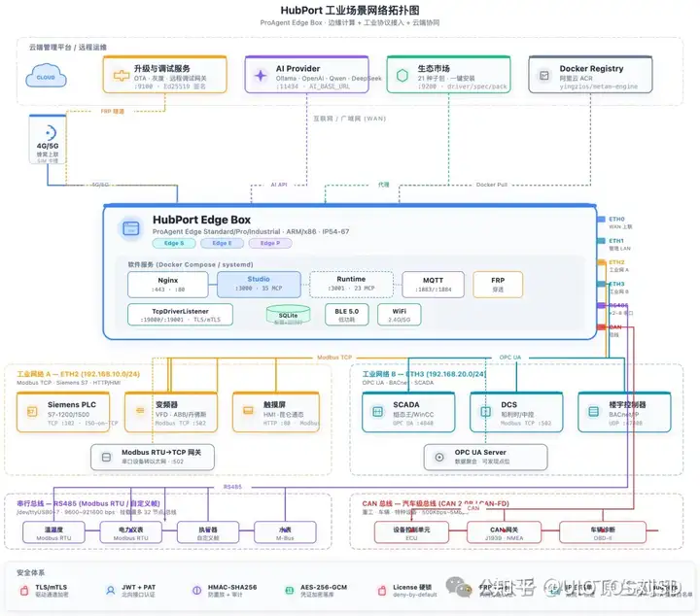Click the AES-256-GCM green icon
The image size is (700, 616).
(290, 591)
